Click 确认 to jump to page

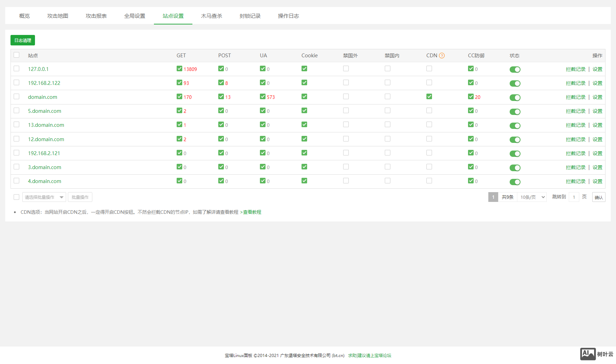[599, 197]
